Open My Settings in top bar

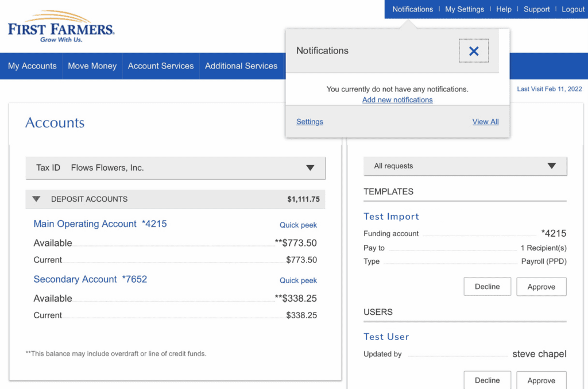pyautogui.click(x=464, y=9)
